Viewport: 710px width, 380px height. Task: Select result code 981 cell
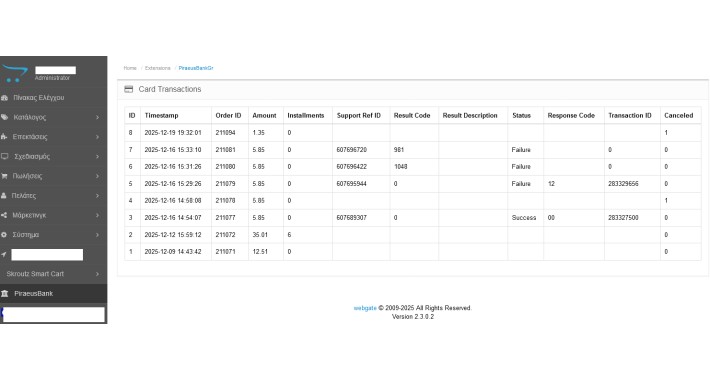pos(398,150)
